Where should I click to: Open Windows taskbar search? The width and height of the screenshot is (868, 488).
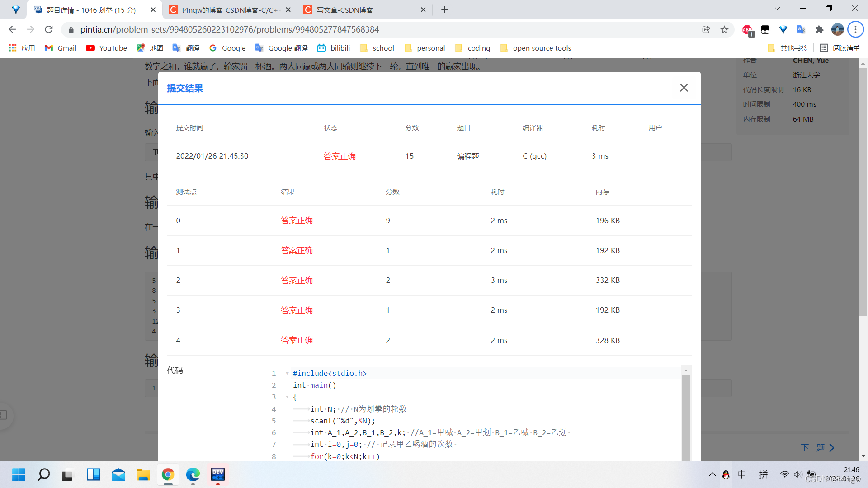pyautogui.click(x=43, y=474)
